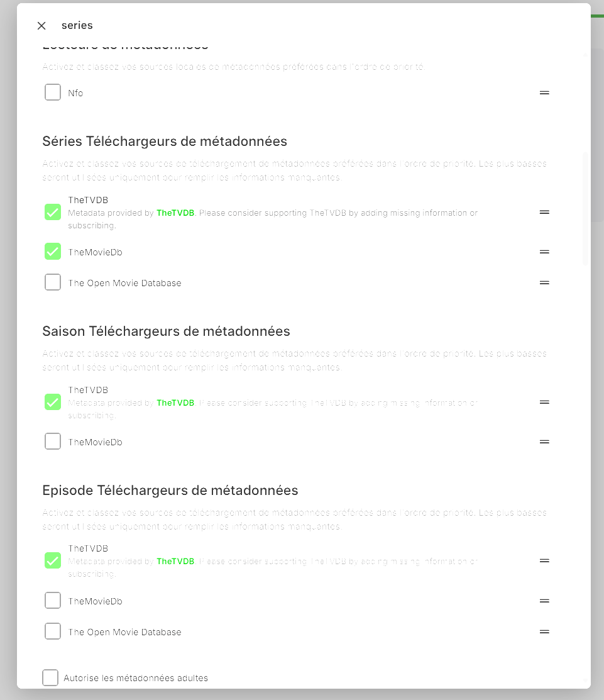Uncheck TheTVDB under Séries downloaders
Image resolution: width=604 pixels, height=700 pixels.
pos(53,212)
